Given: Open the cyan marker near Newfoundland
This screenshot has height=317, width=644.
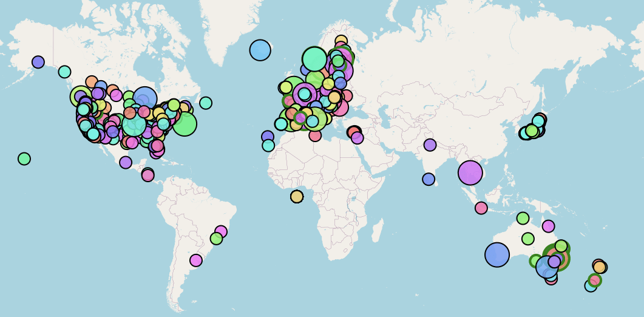Looking at the screenshot, I should coord(206,103).
